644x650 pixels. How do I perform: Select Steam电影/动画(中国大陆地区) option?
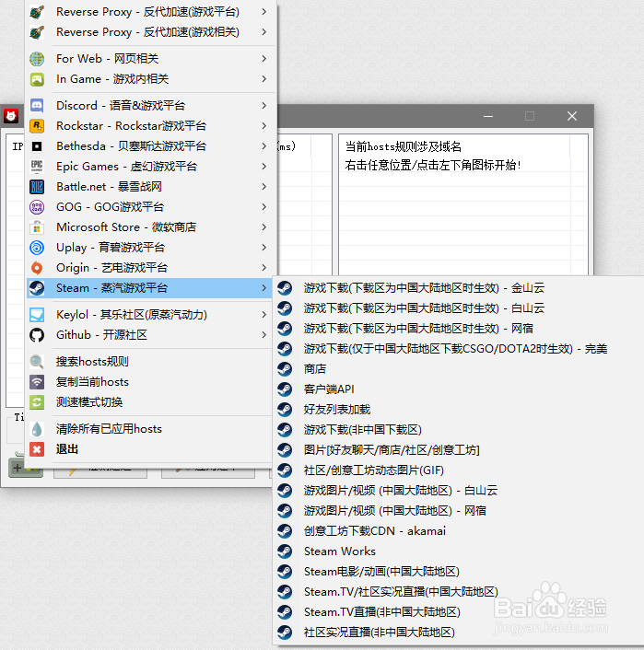point(459,572)
